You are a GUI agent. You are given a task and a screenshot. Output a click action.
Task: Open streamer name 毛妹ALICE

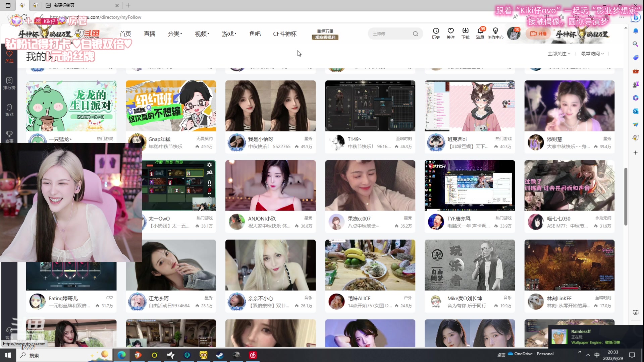(359, 298)
